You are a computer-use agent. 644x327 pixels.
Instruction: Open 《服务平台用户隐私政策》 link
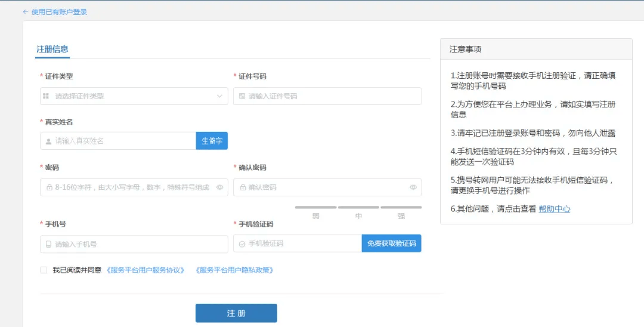click(234, 270)
